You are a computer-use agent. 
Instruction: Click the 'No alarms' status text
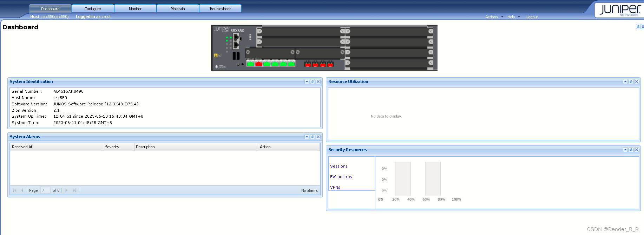309,190
